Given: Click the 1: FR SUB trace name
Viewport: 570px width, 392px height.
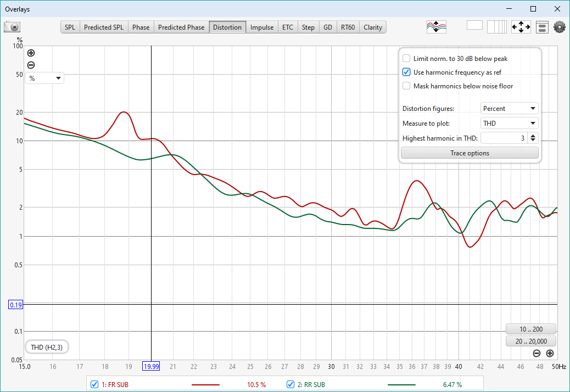Looking at the screenshot, I should [115, 385].
